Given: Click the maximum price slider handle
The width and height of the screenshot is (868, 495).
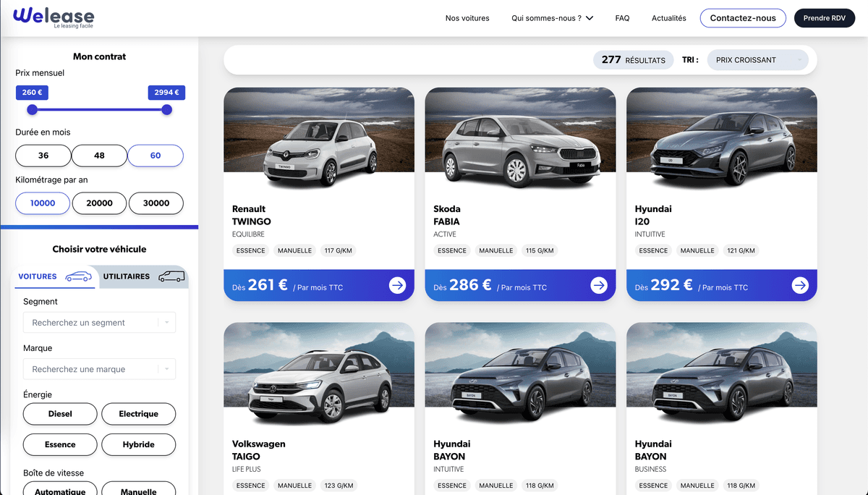Looking at the screenshot, I should pyautogui.click(x=167, y=110).
